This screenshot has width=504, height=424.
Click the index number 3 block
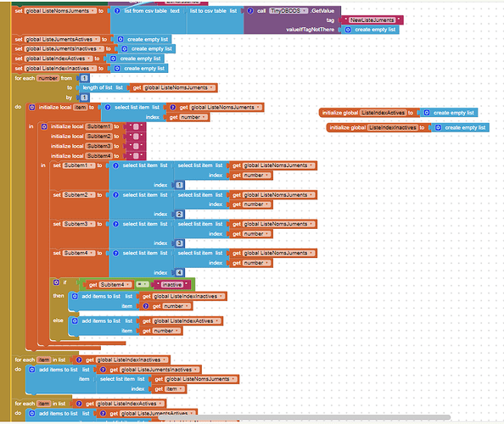[179, 243]
